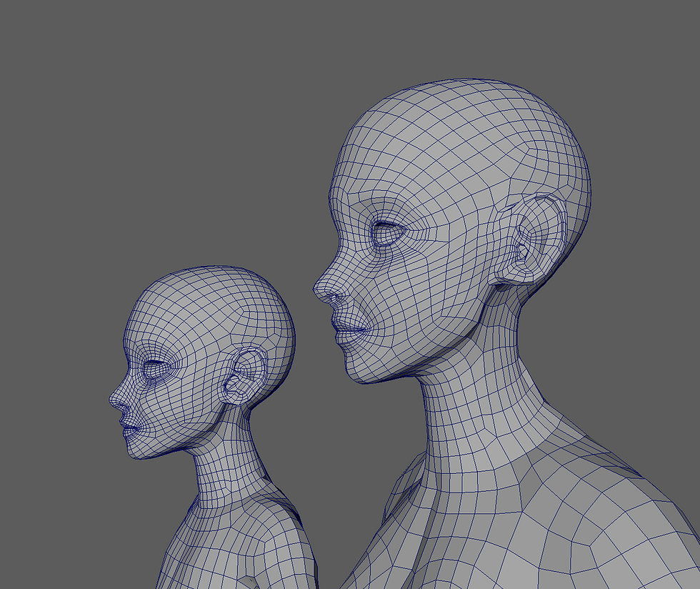
Task: Click the ear of the smaller head
Action: (244, 376)
